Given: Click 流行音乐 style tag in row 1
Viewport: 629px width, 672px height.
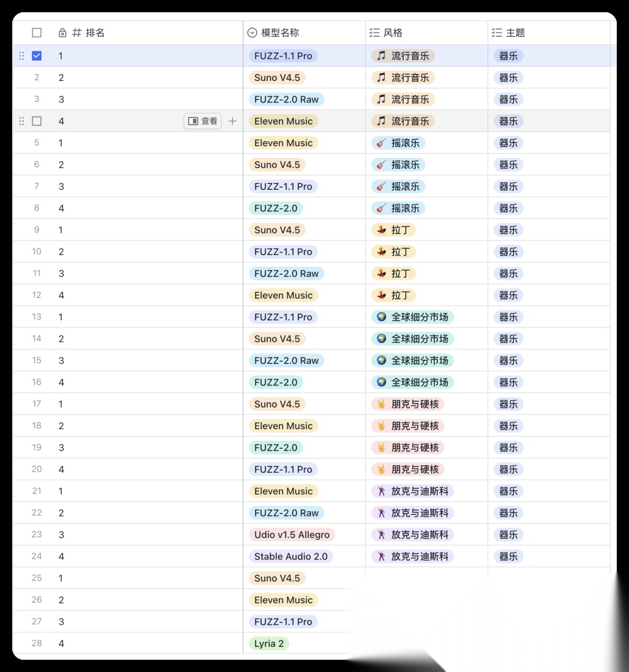Looking at the screenshot, I should click(403, 56).
